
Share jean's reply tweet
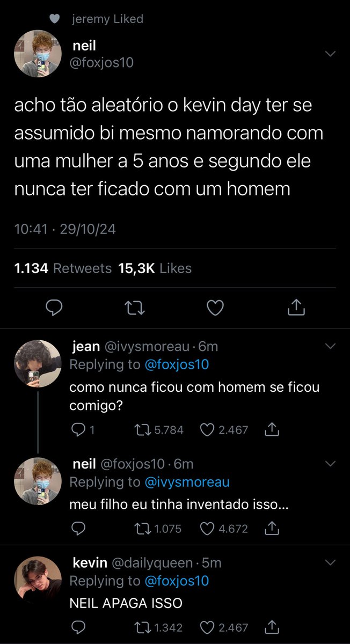click(272, 429)
